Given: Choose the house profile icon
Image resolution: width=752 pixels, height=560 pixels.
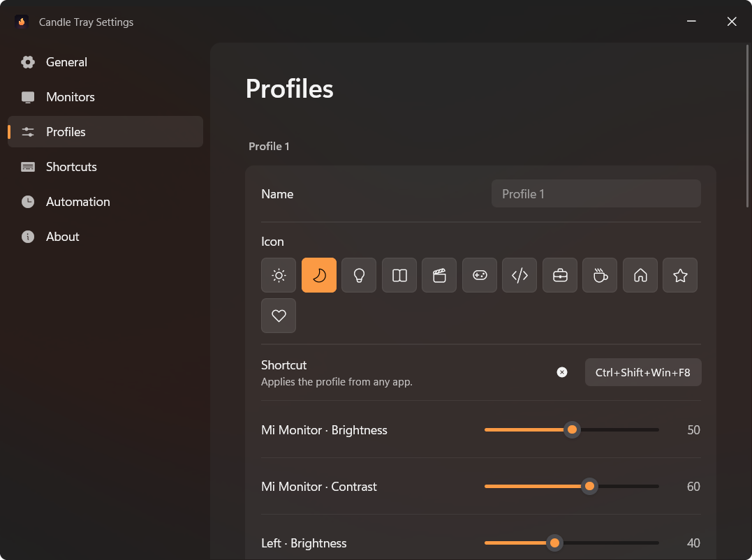Looking at the screenshot, I should (640, 275).
